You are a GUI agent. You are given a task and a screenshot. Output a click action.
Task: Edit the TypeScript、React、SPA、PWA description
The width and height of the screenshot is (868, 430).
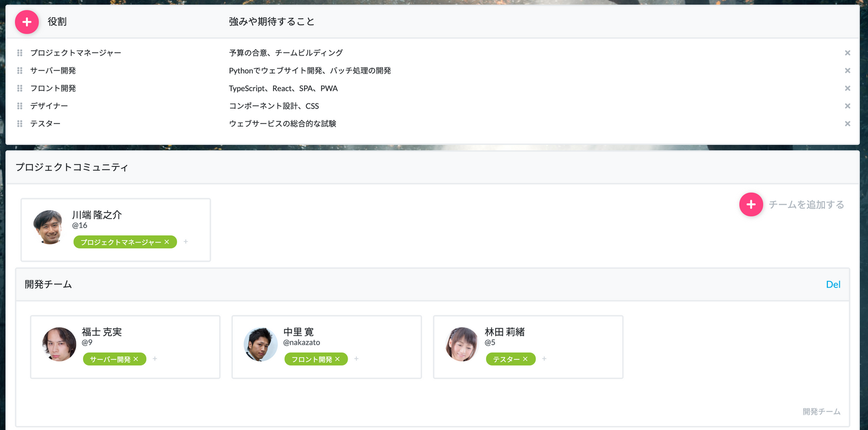click(x=283, y=88)
